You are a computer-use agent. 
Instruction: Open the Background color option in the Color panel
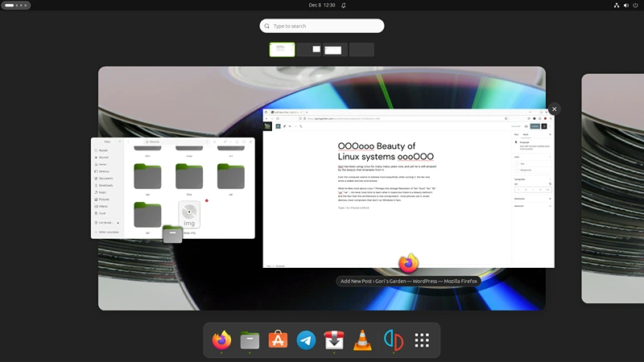click(x=534, y=170)
